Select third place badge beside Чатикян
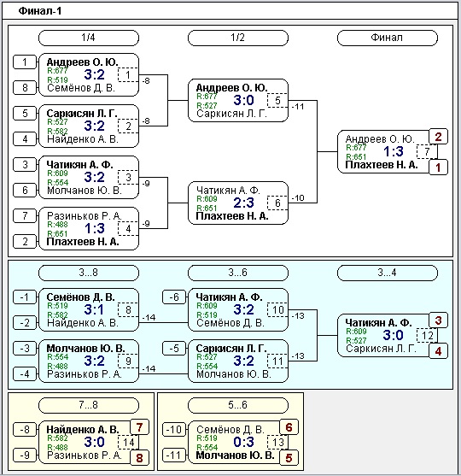This screenshot has width=461, height=476. pyautogui.click(x=438, y=320)
